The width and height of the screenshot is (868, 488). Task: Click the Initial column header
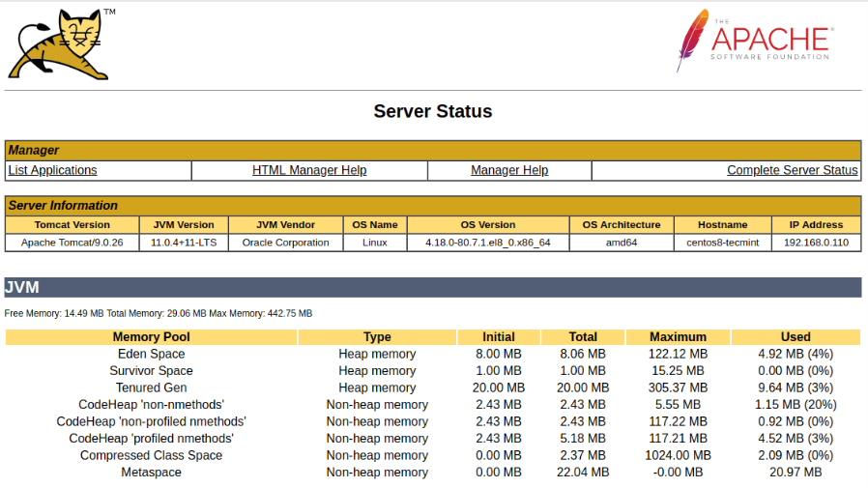[x=498, y=337]
